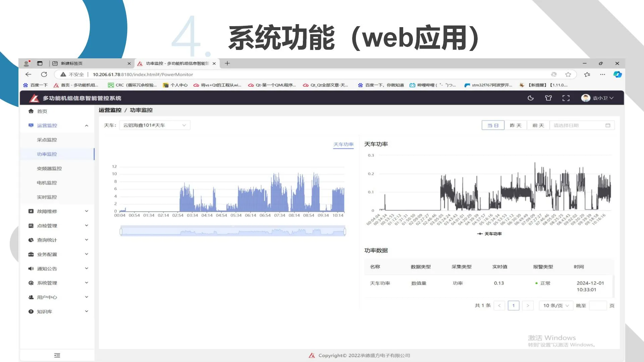Select the 天车功率 chart tab
This screenshot has height=362, width=644.
(x=343, y=144)
